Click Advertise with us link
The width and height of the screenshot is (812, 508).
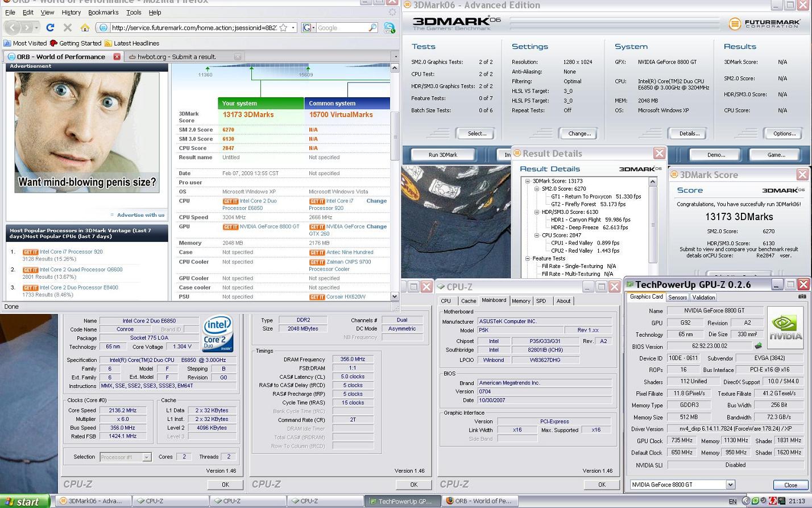pyautogui.click(x=140, y=215)
